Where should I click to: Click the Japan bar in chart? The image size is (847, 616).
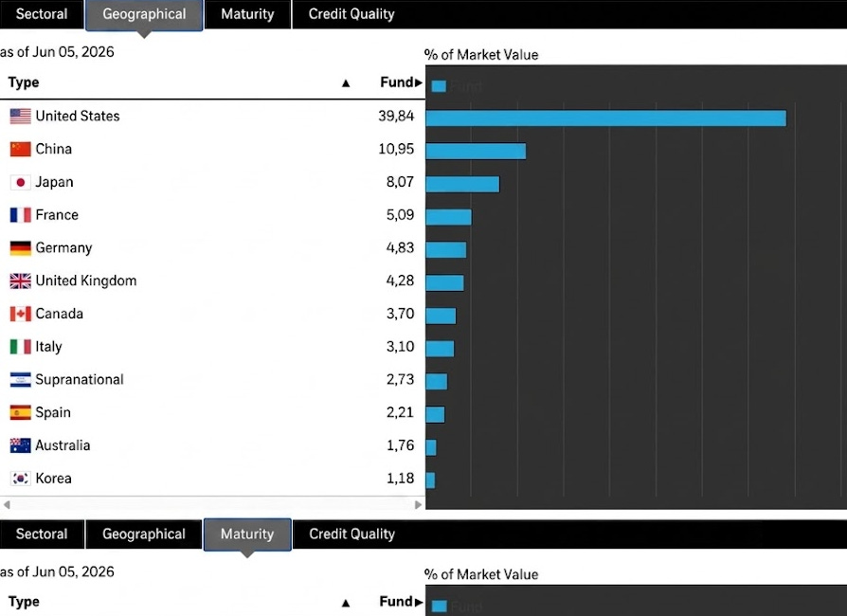(x=462, y=184)
